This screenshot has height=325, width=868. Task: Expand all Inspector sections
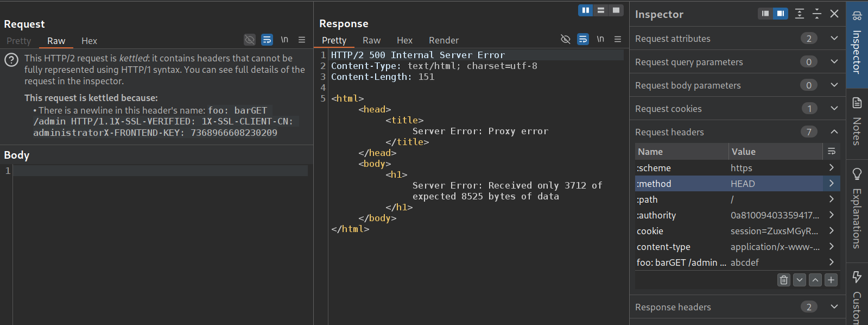pos(800,14)
